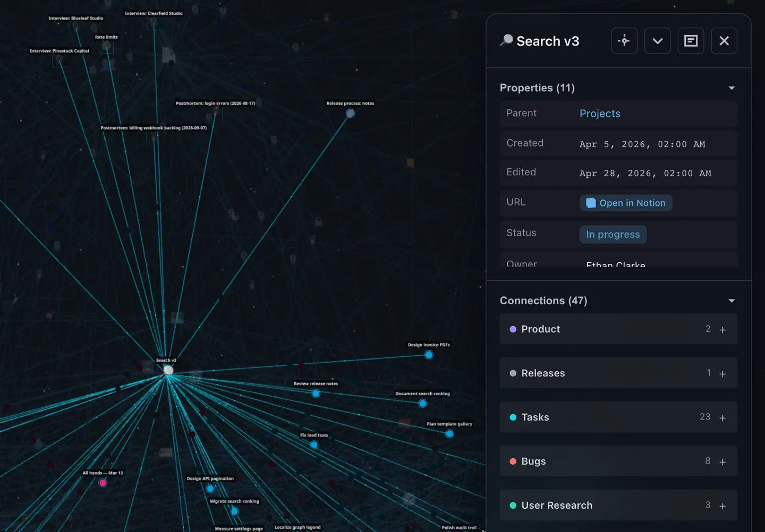Expand the Releases connections plus icon

click(722, 374)
